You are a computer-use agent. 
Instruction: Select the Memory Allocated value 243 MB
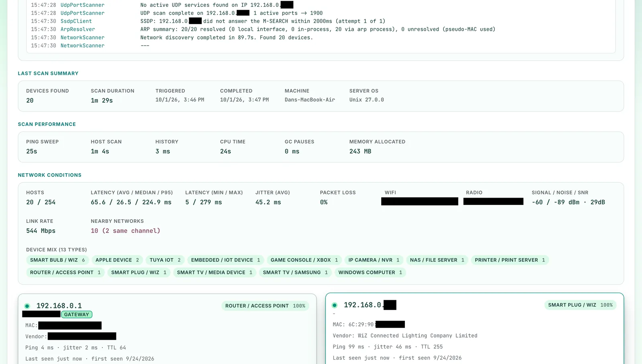coord(360,152)
